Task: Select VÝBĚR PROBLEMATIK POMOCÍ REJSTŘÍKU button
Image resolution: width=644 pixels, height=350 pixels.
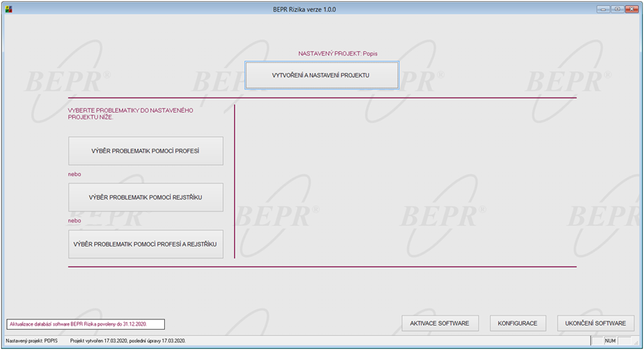Action: coord(146,198)
